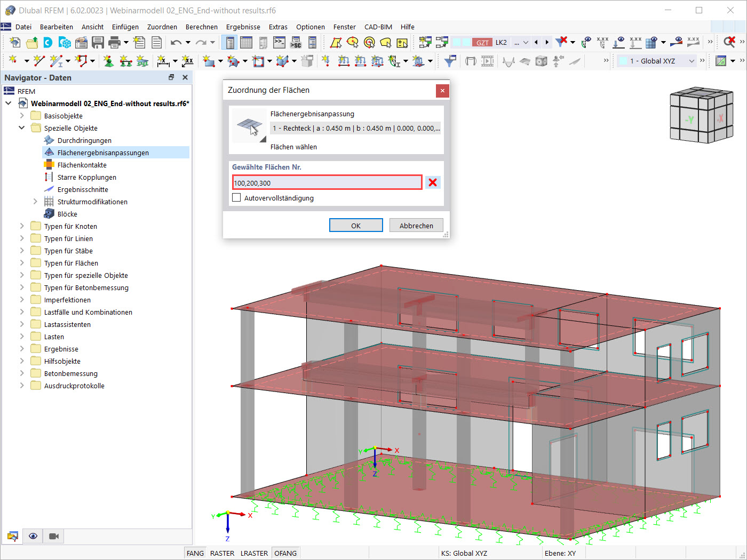Open the Einfügen menu

(x=125, y=27)
